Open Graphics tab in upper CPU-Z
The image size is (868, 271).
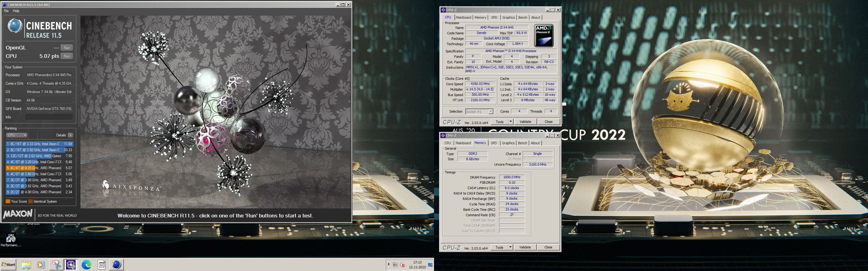(508, 17)
